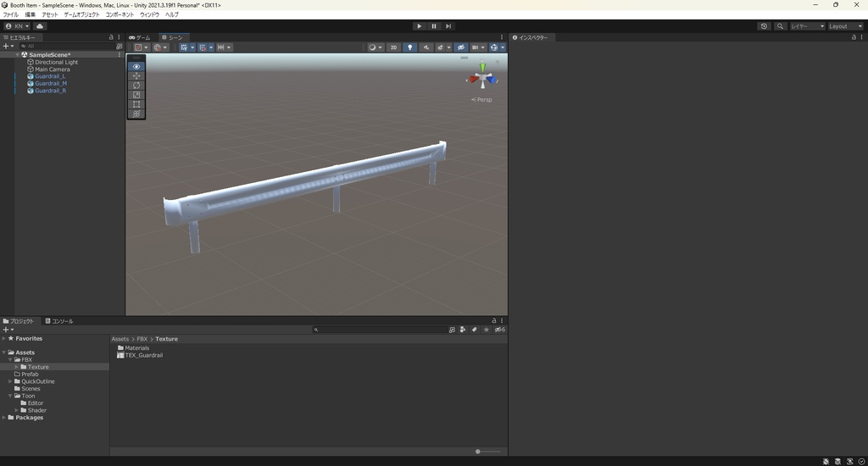Open the handle rotation dropdown
The width and height of the screenshot is (868, 466).
[x=160, y=47]
